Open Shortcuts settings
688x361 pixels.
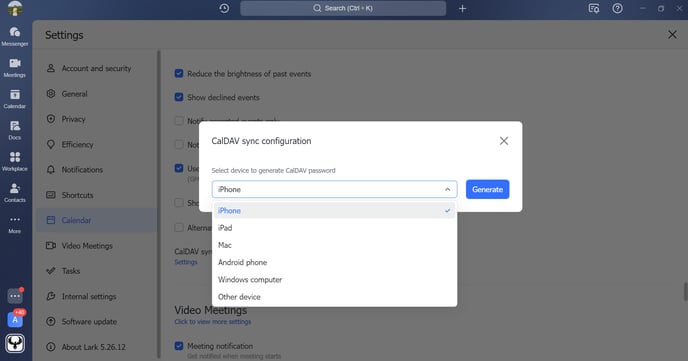pyautogui.click(x=97, y=195)
